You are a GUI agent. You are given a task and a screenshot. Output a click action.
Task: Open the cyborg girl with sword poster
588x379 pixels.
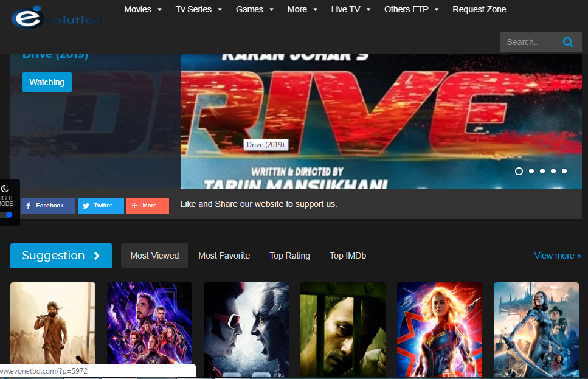click(536, 330)
